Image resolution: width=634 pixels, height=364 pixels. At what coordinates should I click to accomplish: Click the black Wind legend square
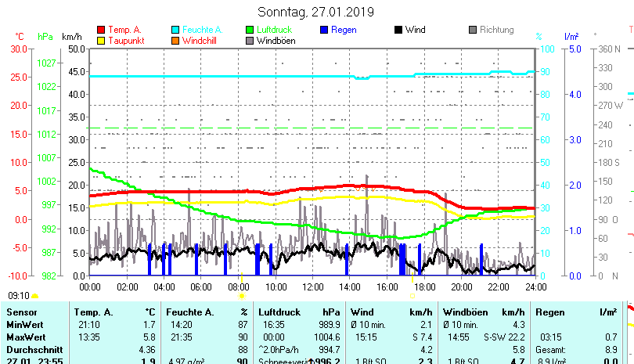point(398,30)
